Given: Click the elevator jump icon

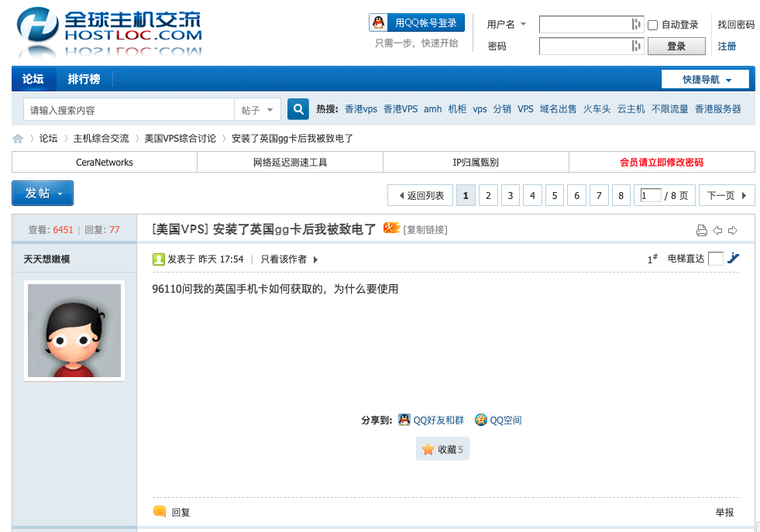Looking at the screenshot, I should [x=733, y=258].
